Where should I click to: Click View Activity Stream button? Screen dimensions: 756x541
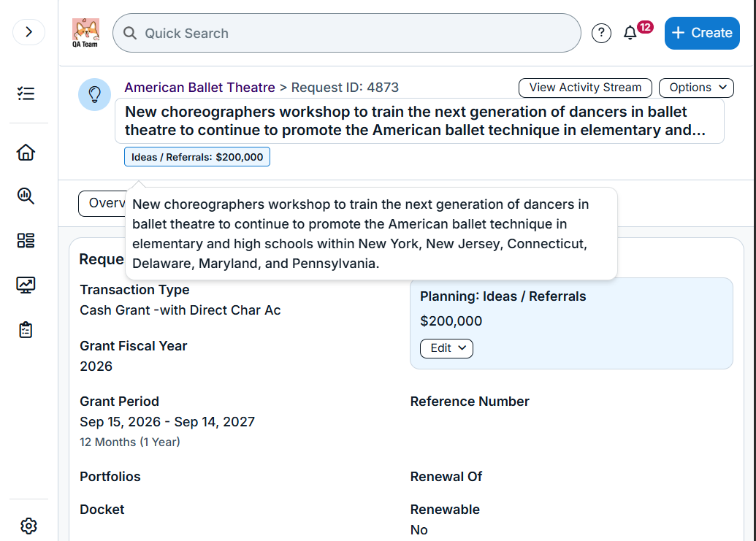click(x=585, y=88)
